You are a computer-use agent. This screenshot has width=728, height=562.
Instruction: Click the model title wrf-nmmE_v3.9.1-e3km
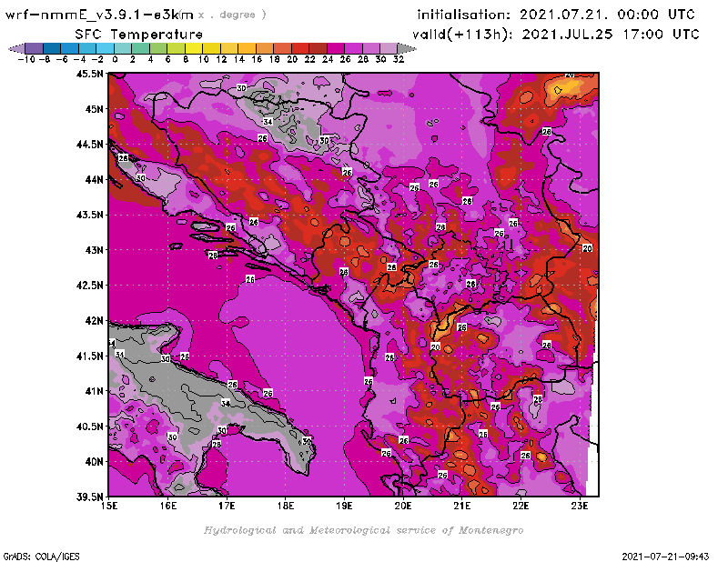tap(99, 15)
